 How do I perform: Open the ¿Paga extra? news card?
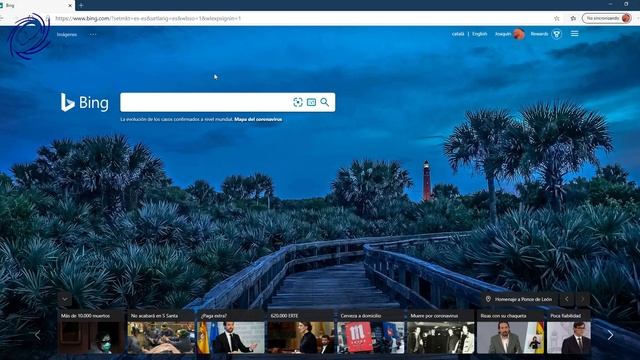(231, 332)
